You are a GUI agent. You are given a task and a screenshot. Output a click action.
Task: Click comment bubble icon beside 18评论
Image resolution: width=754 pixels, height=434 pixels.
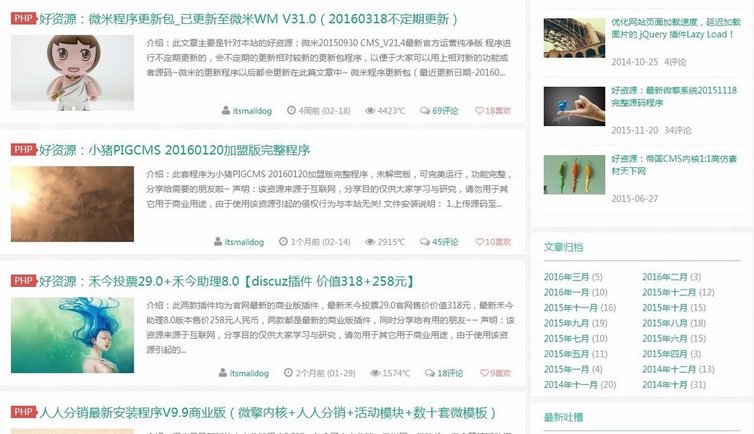tap(429, 373)
